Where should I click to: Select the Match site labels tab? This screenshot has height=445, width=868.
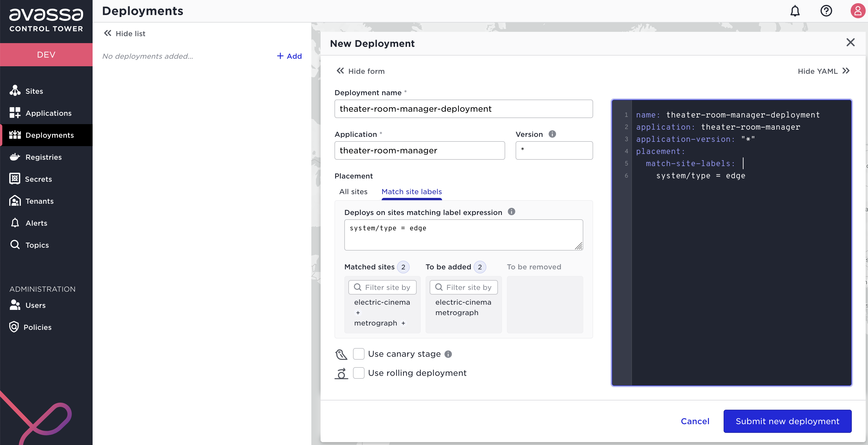click(x=411, y=192)
